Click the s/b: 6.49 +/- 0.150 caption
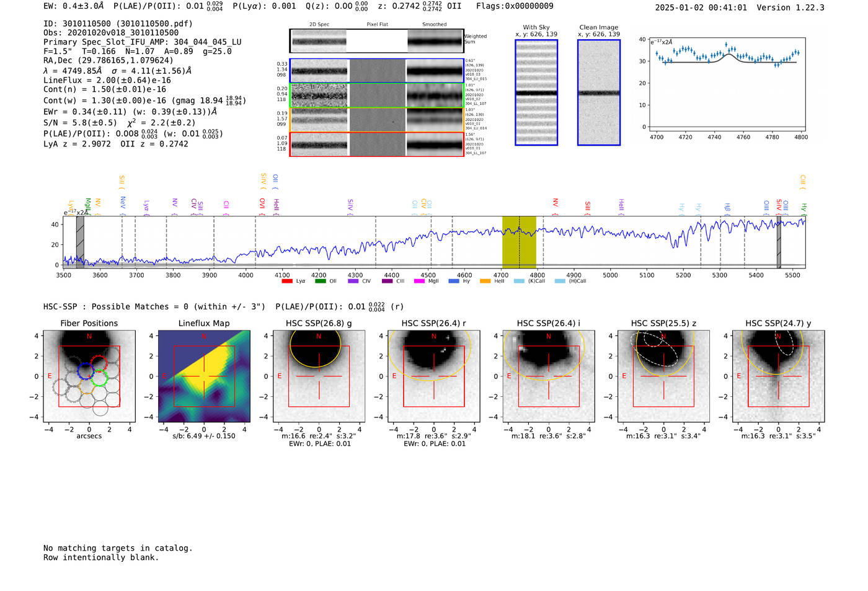 click(204, 436)
